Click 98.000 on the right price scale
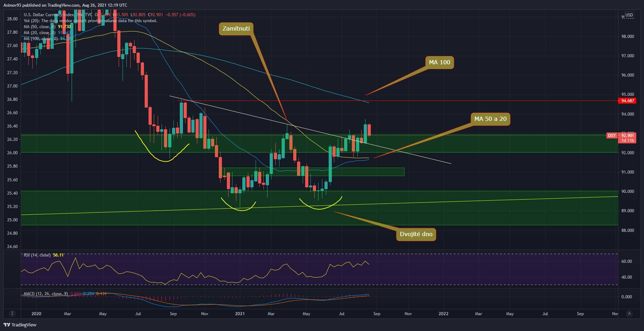Viewport: 644px width, 331px height. coord(627,37)
